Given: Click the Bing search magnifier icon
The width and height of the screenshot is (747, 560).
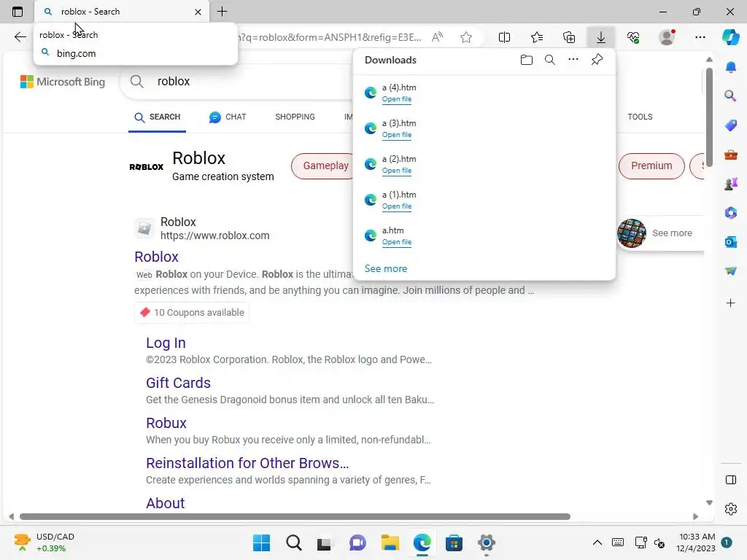Looking at the screenshot, I should click(136, 82).
